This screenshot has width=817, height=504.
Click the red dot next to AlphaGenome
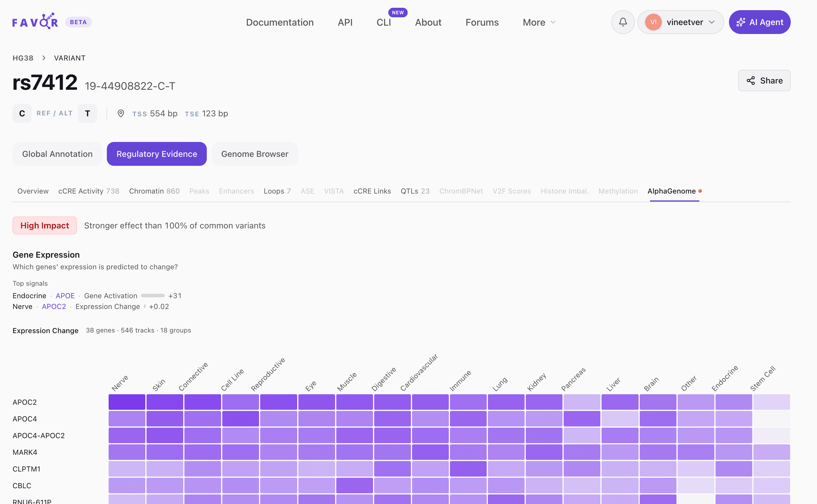pos(700,191)
